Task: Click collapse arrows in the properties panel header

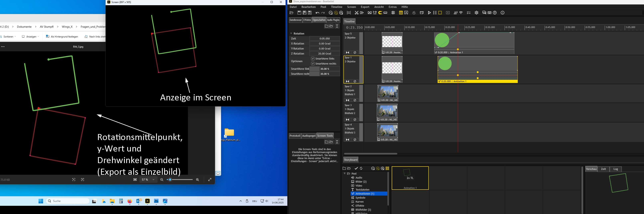Action: [x=337, y=26]
